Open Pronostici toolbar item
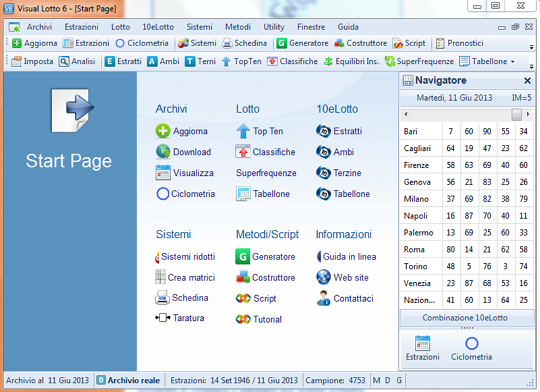This screenshot has width=540, height=392. click(x=459, y=43)
